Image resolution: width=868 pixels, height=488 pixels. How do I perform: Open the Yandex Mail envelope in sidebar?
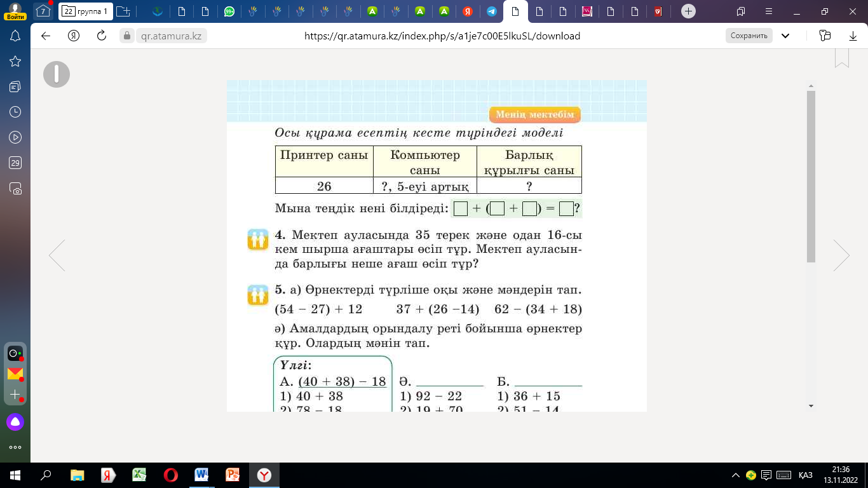point(15,374)
